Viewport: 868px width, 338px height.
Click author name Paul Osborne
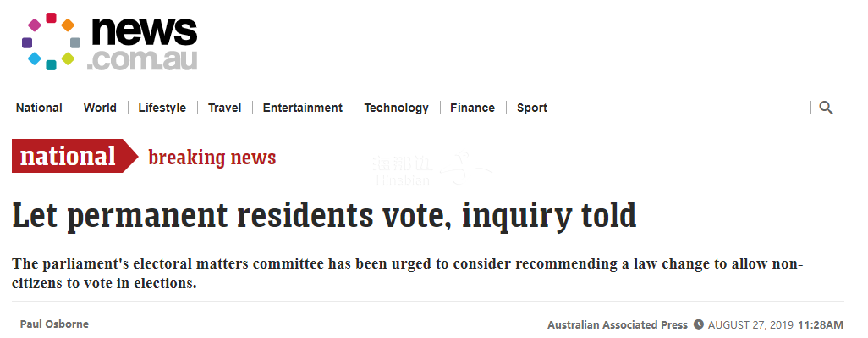(54, 324)
